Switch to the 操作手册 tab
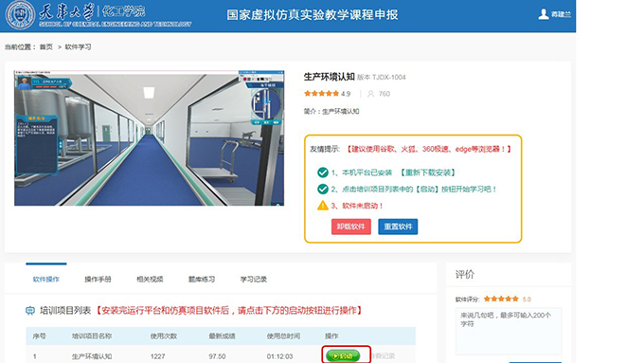The height and width of the screenshot is (363, 644). (98, 280)
